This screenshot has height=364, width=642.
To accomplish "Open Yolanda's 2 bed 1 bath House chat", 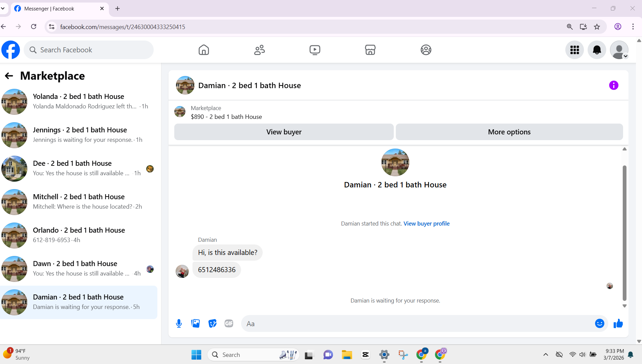I will [x=79, y=102].
